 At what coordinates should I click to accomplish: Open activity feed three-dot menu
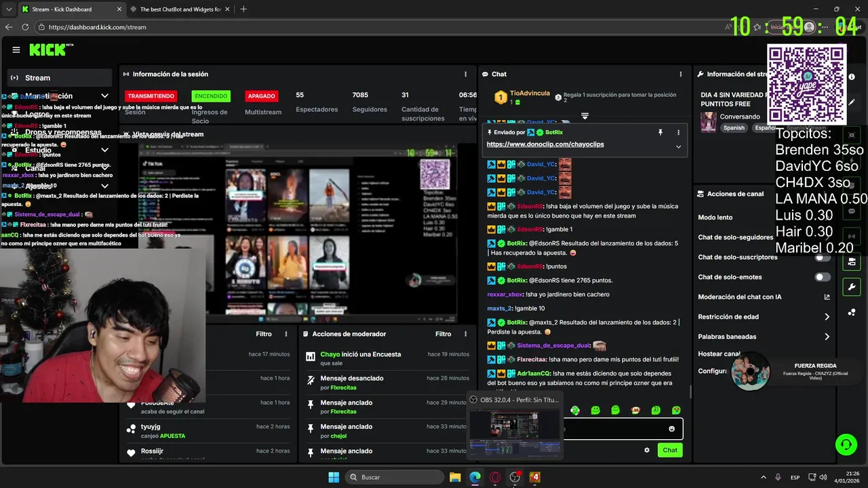coord(286,333)
